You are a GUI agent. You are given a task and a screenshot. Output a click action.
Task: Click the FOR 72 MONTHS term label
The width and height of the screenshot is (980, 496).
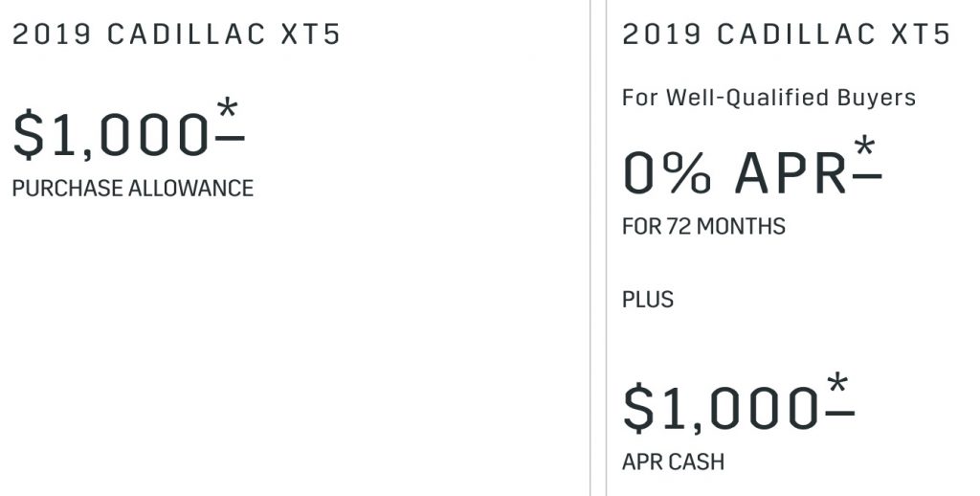[703, 226]
